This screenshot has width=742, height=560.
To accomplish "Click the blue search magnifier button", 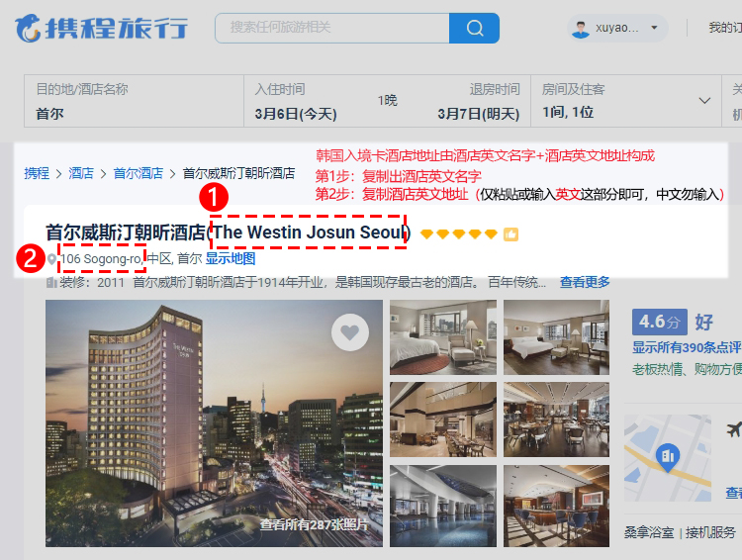I will 474,29.
